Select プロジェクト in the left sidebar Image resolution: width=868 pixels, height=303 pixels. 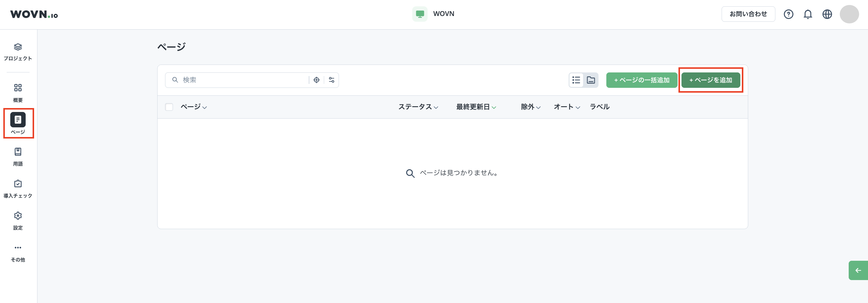18,51
